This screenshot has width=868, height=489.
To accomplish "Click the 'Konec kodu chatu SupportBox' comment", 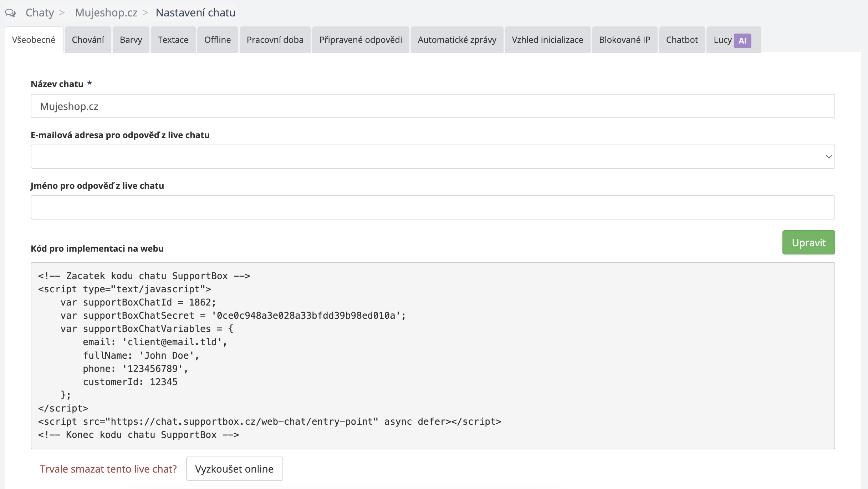I will click(138, 435).
